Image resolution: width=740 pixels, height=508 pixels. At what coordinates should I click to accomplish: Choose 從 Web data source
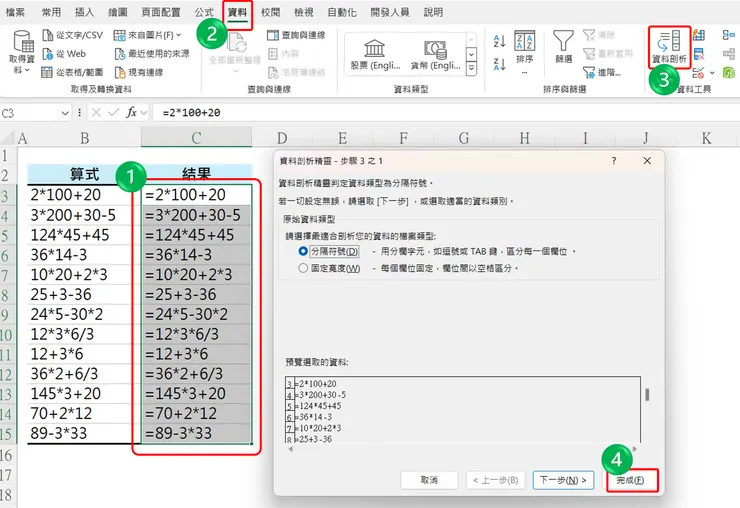(64, 54)
